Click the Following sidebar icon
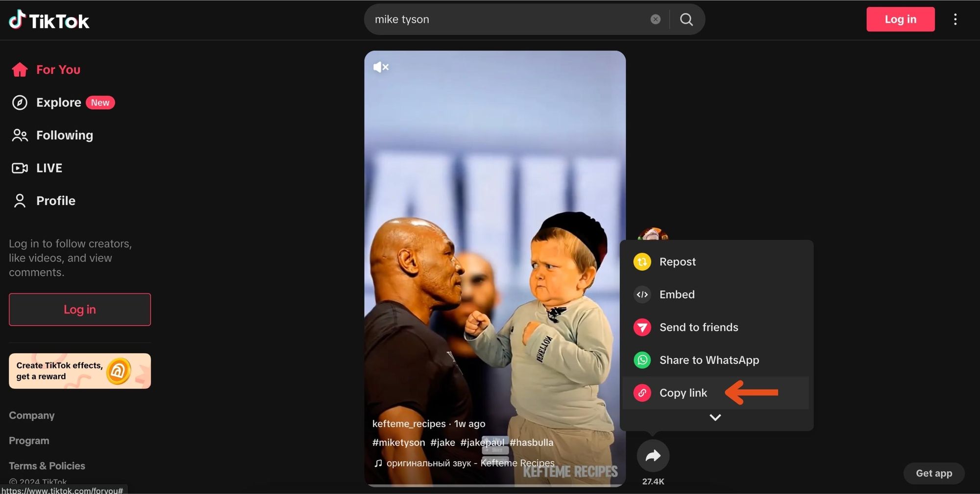Viewport: 980px width, 494px height. coord(20,135)
